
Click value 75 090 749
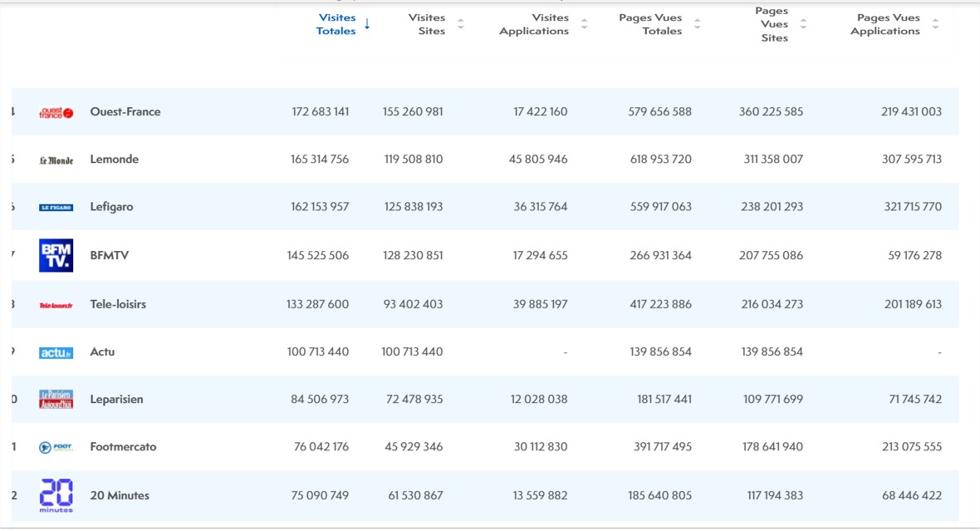pos(320,496)
